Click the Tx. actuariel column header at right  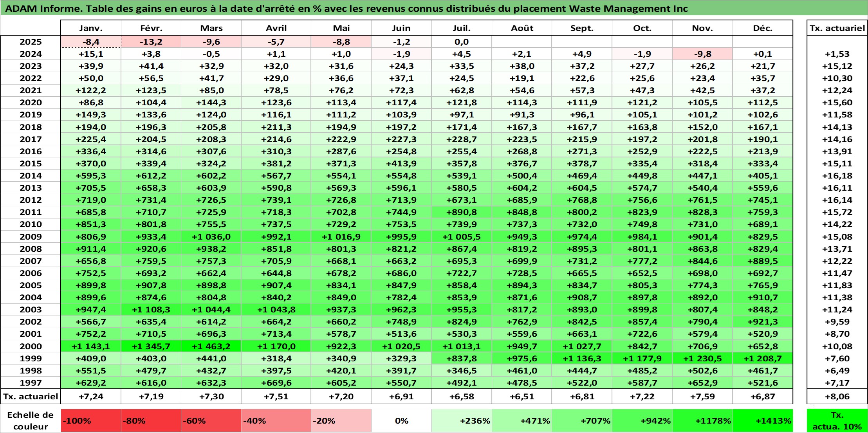(837, 28)
